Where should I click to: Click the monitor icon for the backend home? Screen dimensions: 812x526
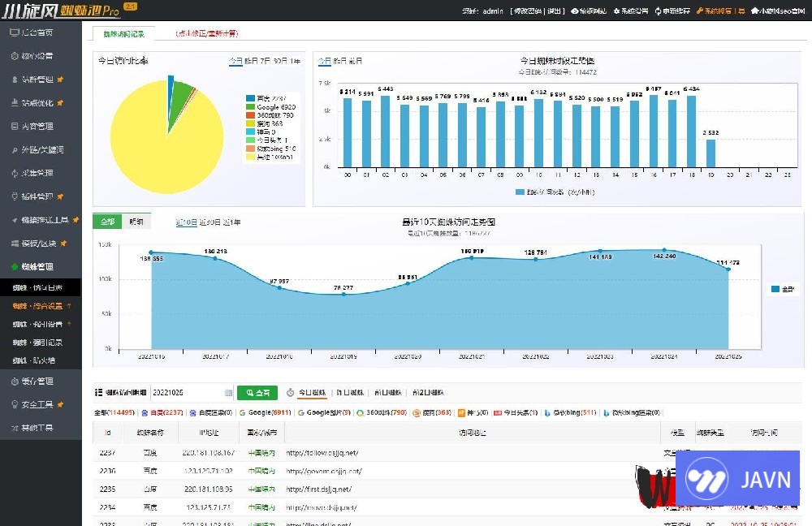15,32
